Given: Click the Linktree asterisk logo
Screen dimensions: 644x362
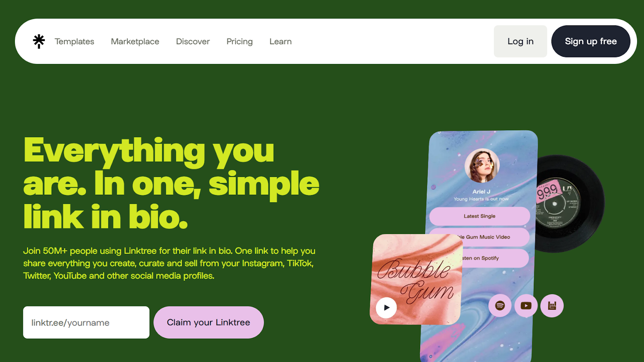Looking at the screenshot, I should [39, 41].
